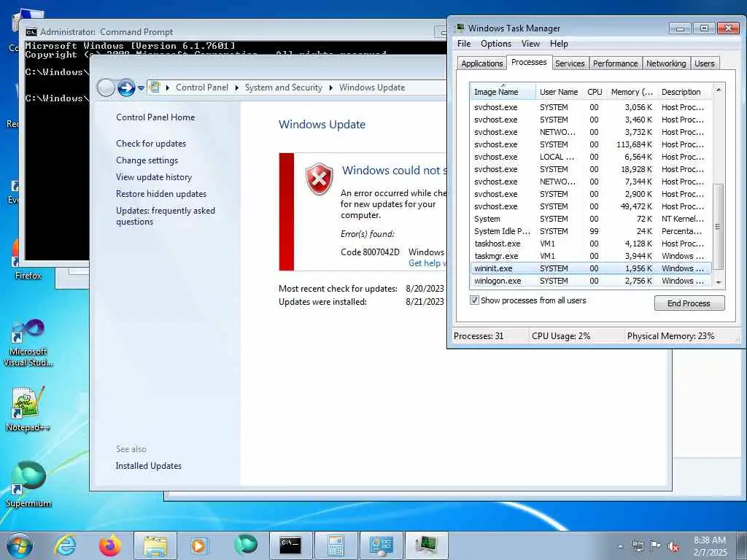This screenshot has width=747, height=560.
Task: Click Restore hidden updates link
Action: (x=161, y=194)
